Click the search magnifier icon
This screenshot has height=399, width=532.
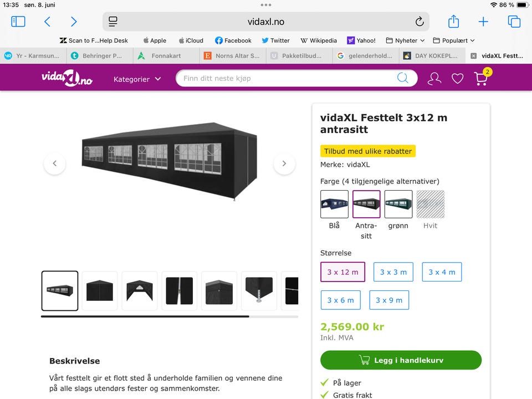[402, 78]
